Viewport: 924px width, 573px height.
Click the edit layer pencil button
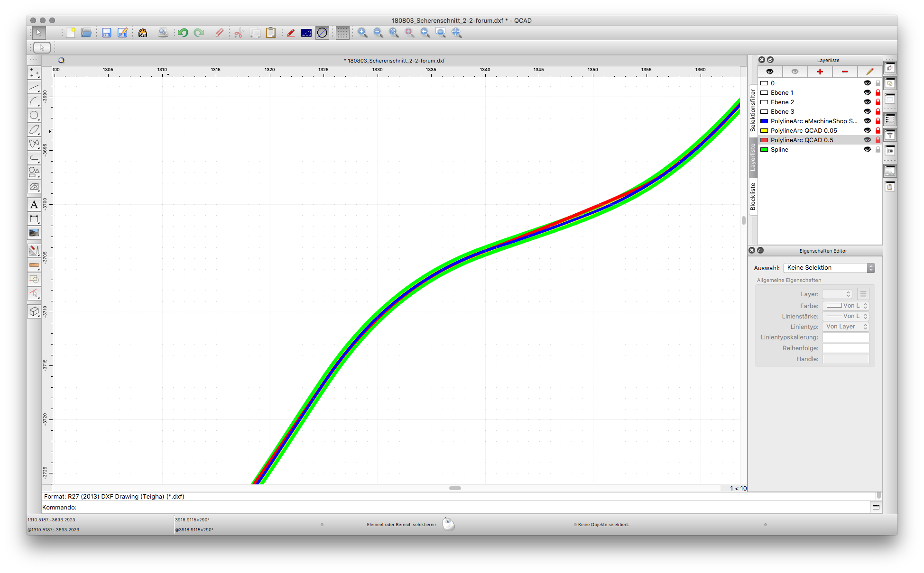(x=869, y=72)
